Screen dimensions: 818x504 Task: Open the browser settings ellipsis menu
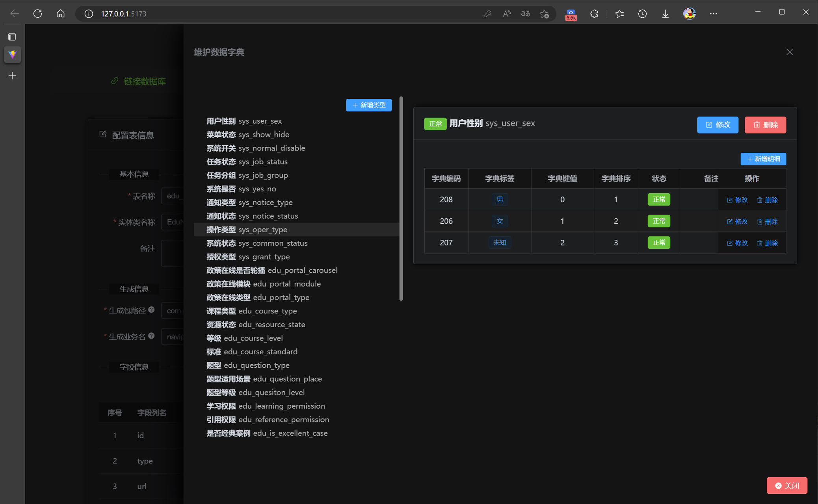coord(713,13)
